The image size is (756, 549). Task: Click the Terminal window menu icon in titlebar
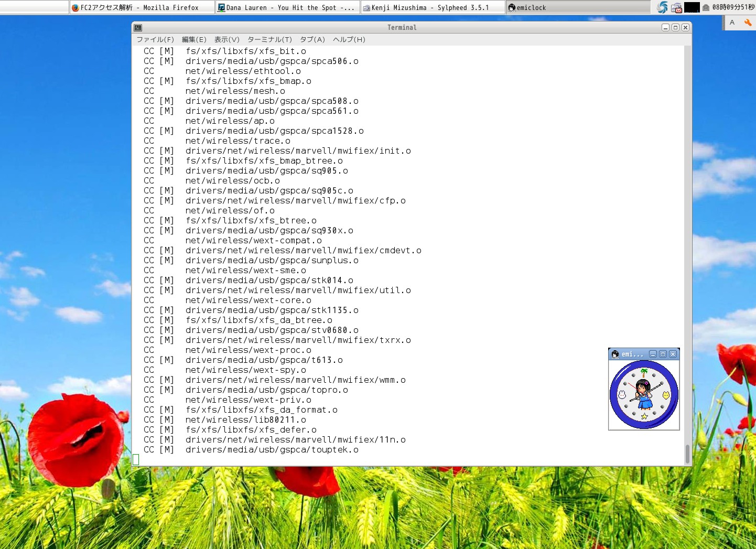[137, 27]
